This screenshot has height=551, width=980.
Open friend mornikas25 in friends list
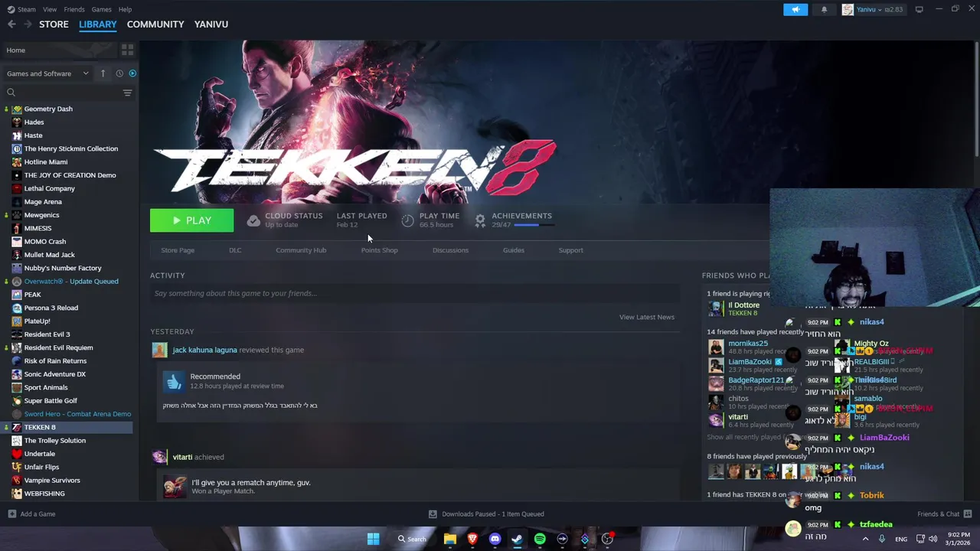748,344
